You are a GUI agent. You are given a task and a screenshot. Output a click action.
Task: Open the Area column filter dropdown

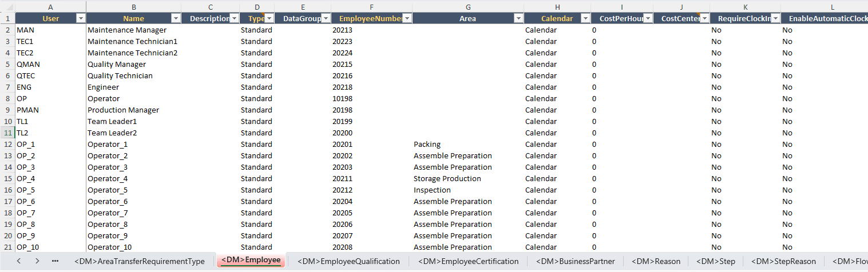pos(518,18)
